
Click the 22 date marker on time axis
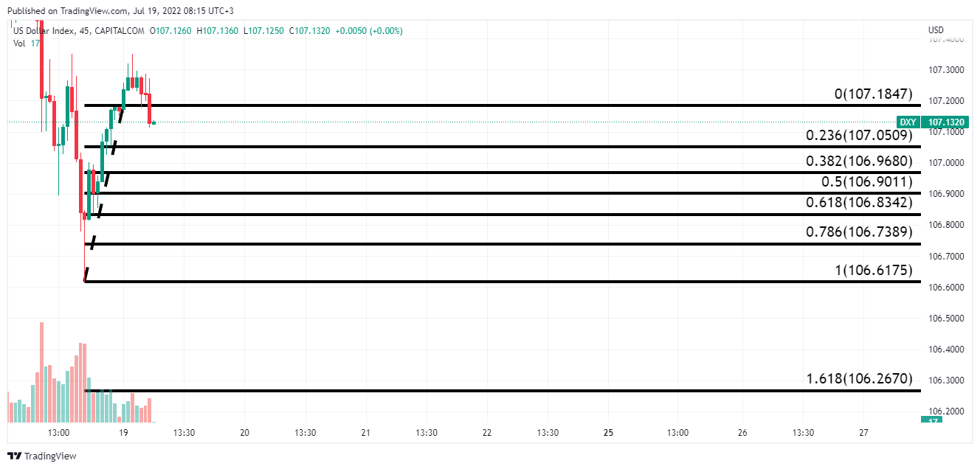point(487,433)
